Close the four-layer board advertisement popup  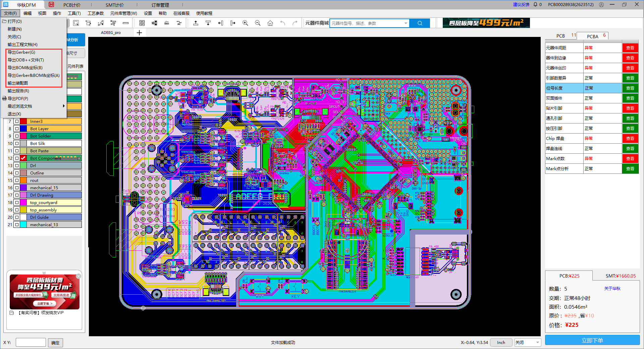click(x=78, y=276)
